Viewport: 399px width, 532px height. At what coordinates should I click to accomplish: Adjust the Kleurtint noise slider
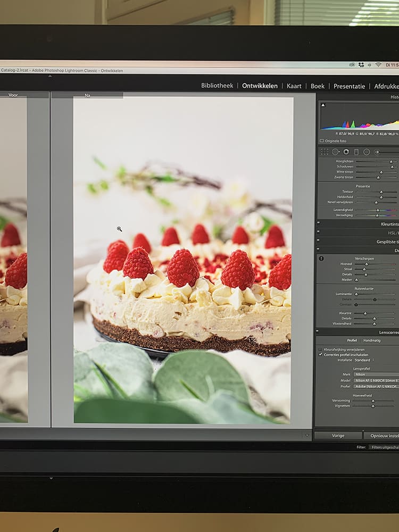(x=365, y=313)
